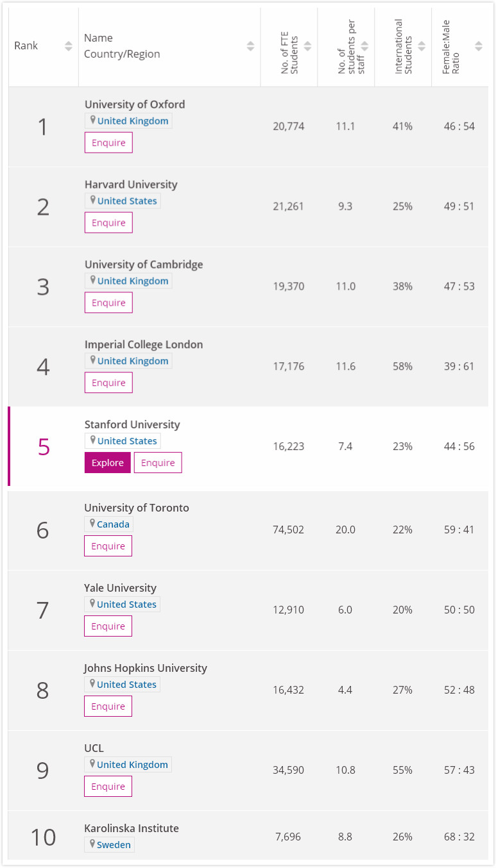Sort table by Rank column arrows

click(x=69, y=46)
